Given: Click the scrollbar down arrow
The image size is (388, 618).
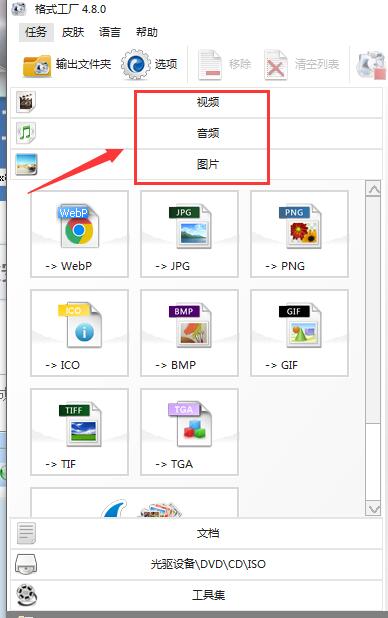Looking at the screenshot, I should pos(373,508).
